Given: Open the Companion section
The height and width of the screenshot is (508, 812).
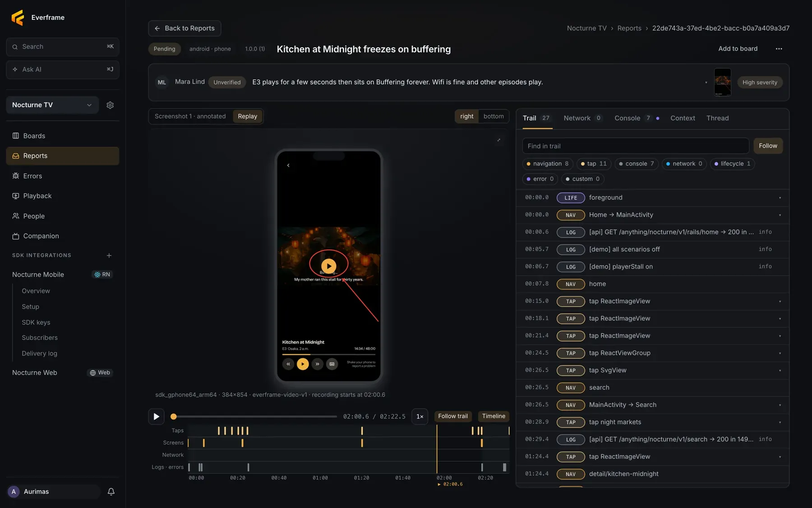Looking at the screenshot, I should tap(63, 236).
